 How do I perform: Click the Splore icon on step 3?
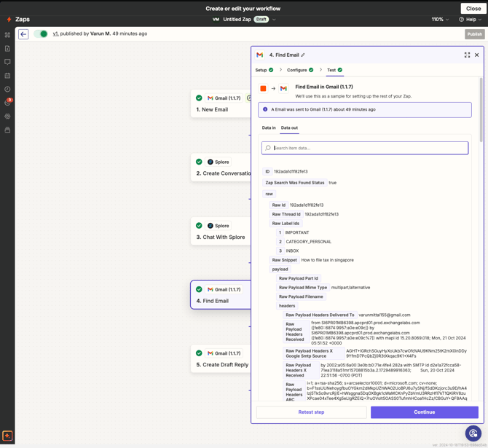coord(210,226)
